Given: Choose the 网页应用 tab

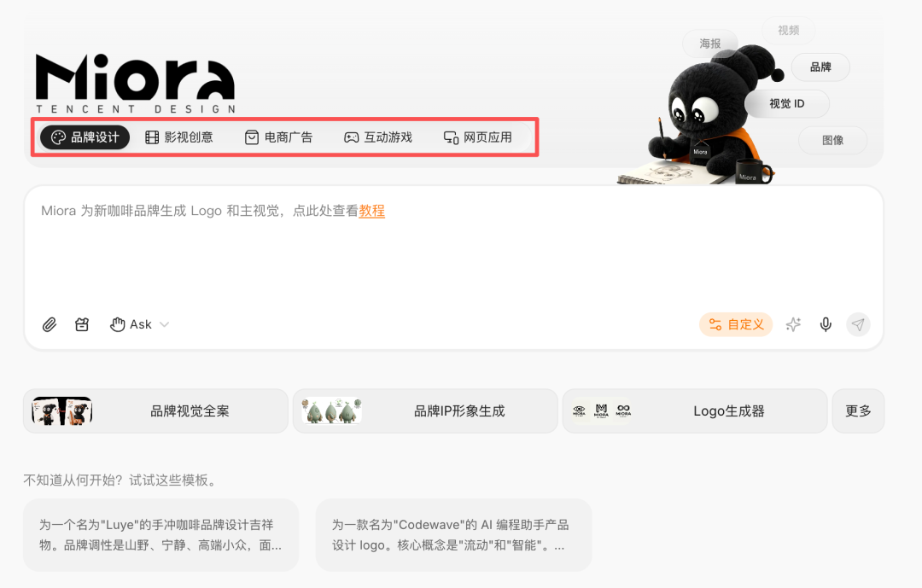Looking at the screenshot, I should 477,137.
